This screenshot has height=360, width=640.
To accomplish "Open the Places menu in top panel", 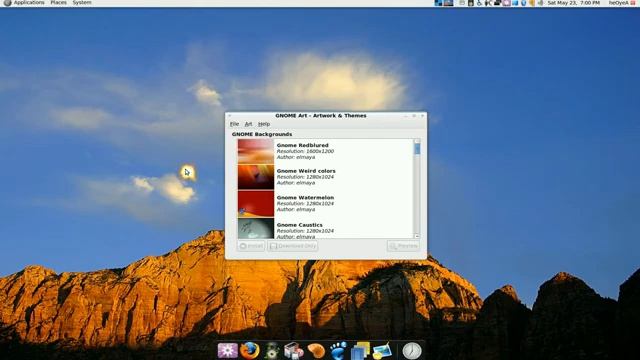I will click(58, 2).
